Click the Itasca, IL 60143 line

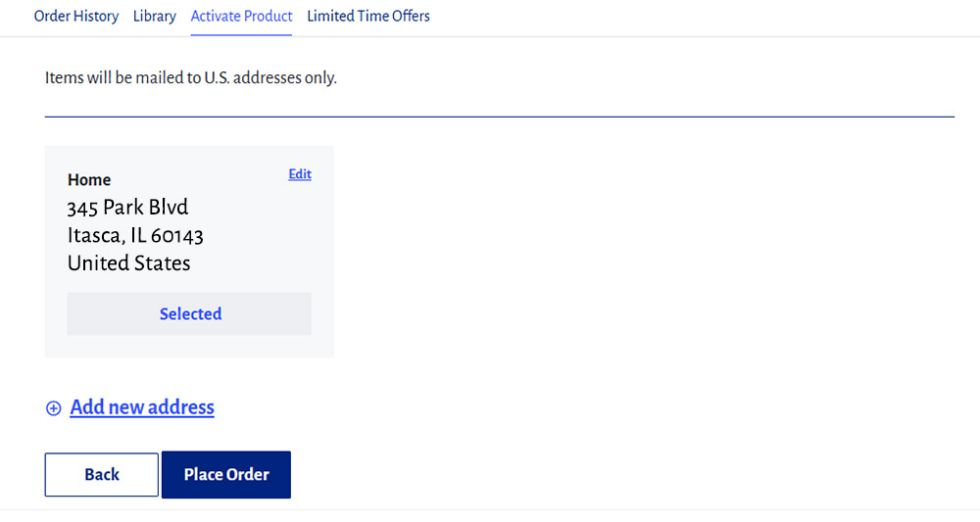(x=135, y=235)
